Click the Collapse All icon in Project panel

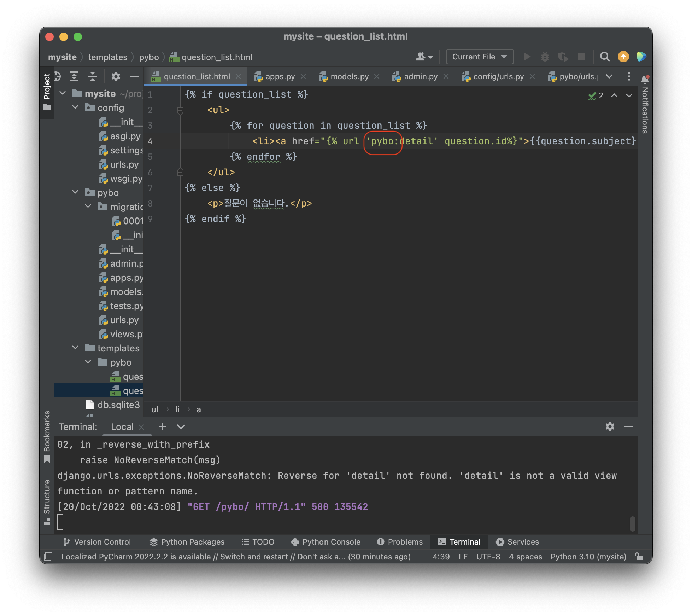pos(93,76)
